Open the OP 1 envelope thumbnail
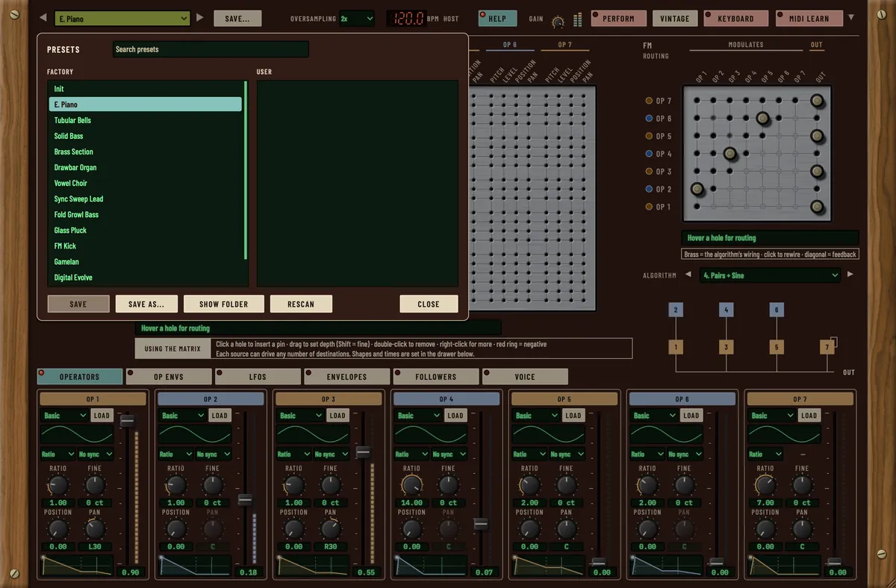Image resolution: width=896 pixels, height=588 pixels. click(x=77, y=566)
